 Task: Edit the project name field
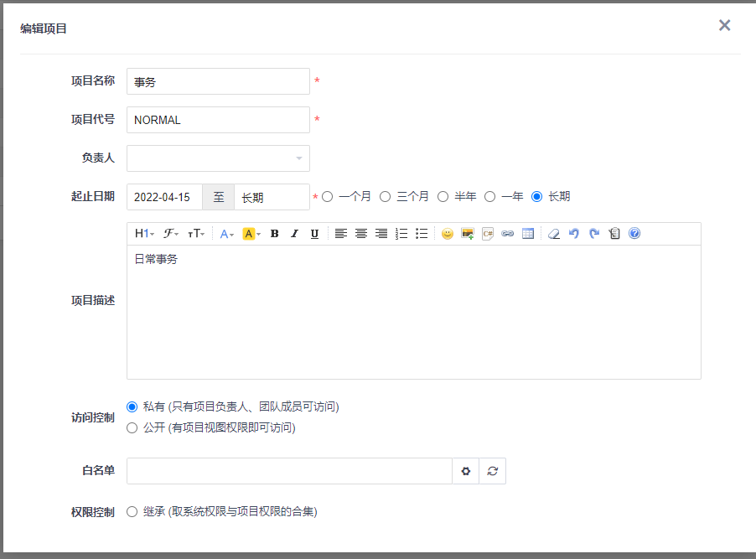(218, 81)
